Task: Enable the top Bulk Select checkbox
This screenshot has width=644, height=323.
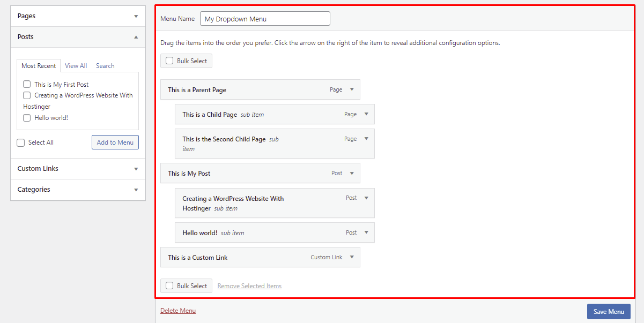Action: [x=169, y=61]
